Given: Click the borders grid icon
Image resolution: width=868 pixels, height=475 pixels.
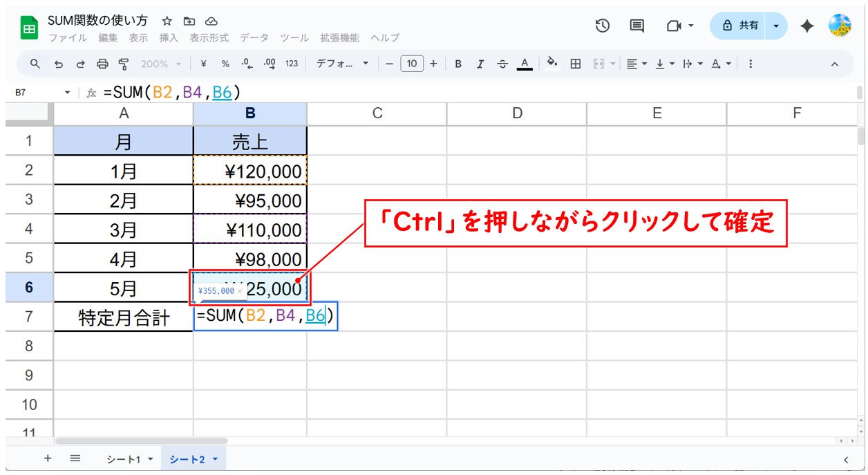Looking at the screenshot, I should (575, 64).
